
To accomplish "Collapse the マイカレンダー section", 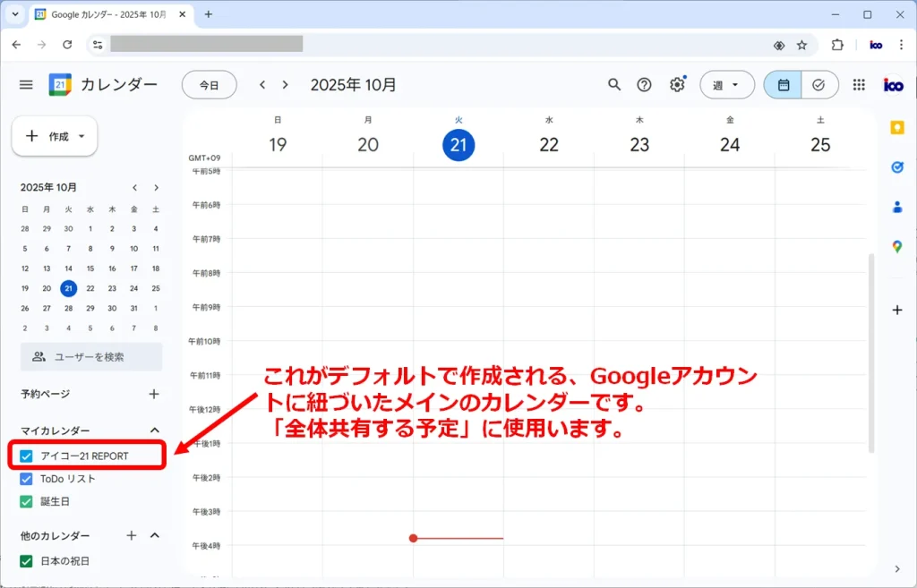I will [x=154, y=430].
